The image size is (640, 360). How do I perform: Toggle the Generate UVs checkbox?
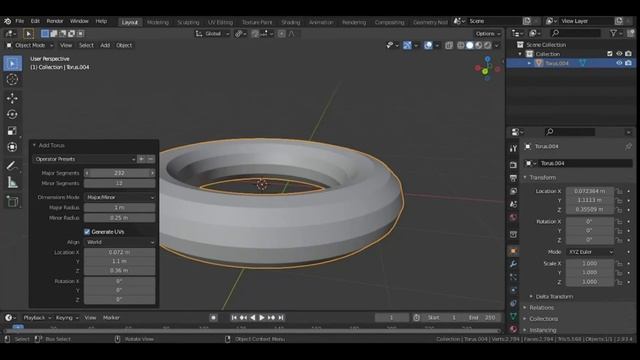87,232
